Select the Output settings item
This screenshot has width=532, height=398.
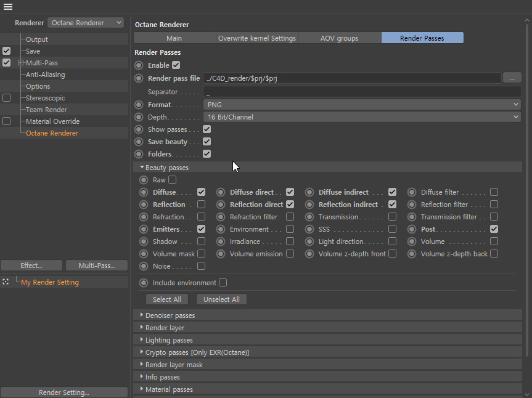click(36, 39)
